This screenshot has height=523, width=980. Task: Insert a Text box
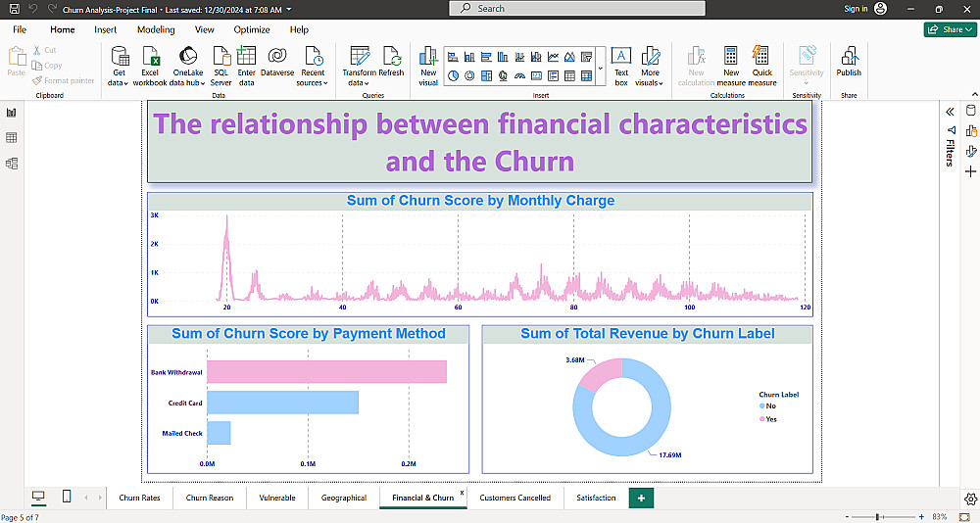(620, 66)
